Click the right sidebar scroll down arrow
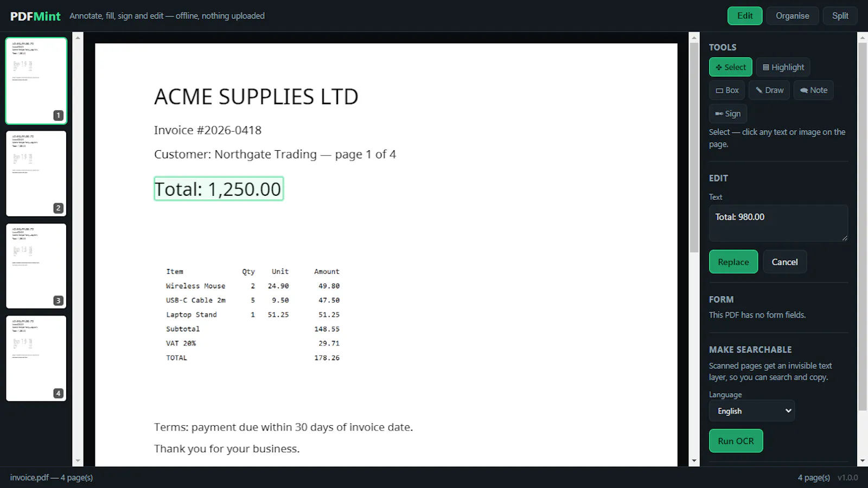Screen dimensions: 868x488 [863, 461]
